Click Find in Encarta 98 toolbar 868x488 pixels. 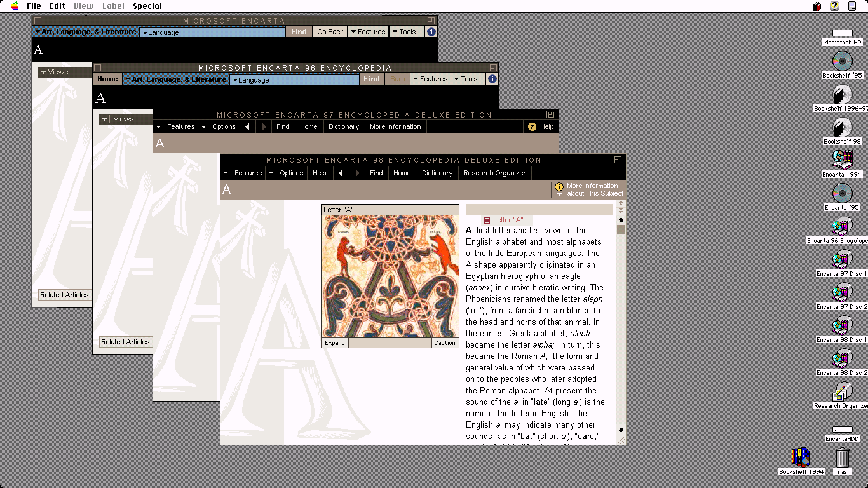(376, 173)
